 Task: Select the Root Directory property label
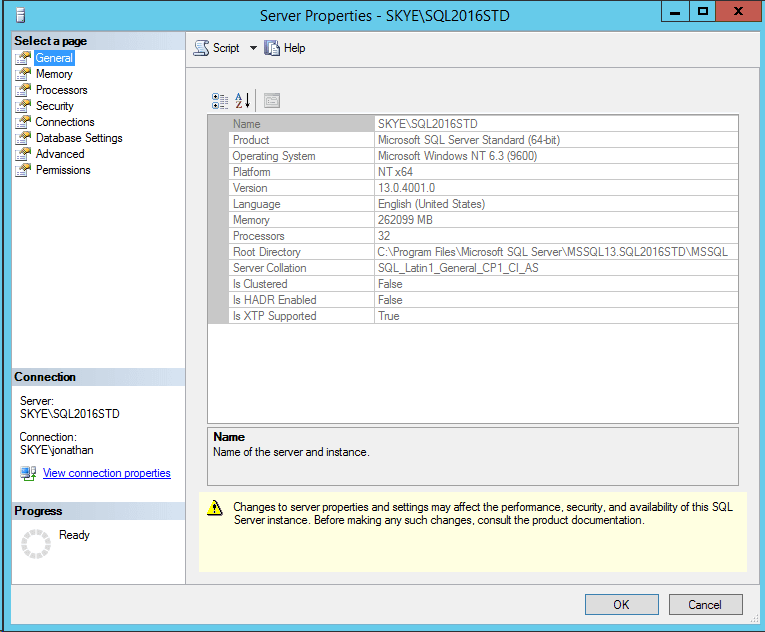pos(266,252)
